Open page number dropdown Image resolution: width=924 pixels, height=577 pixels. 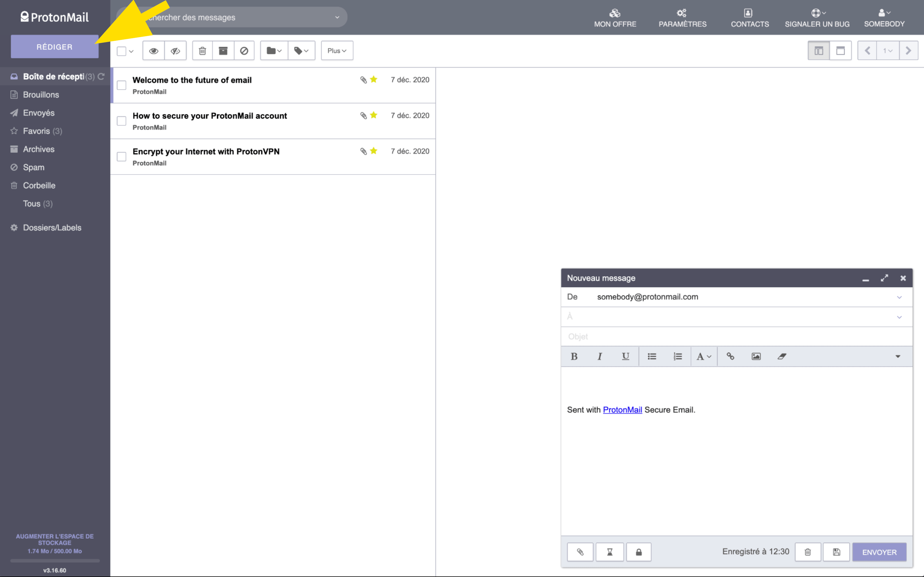pos(888,51)
